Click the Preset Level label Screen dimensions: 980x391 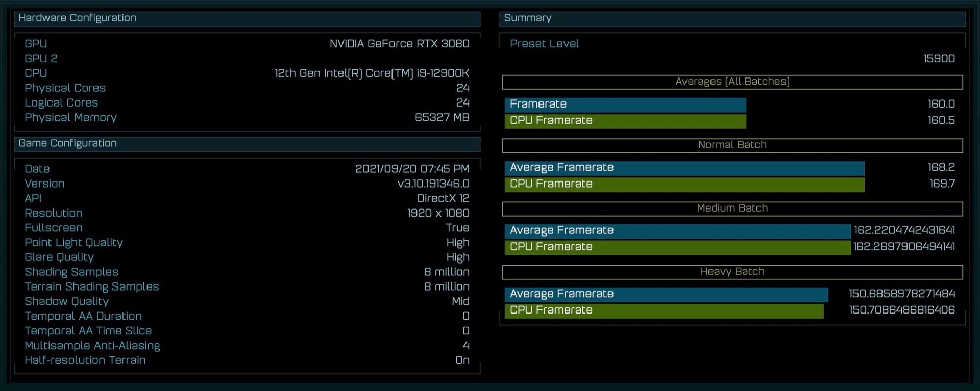point(544,44)
